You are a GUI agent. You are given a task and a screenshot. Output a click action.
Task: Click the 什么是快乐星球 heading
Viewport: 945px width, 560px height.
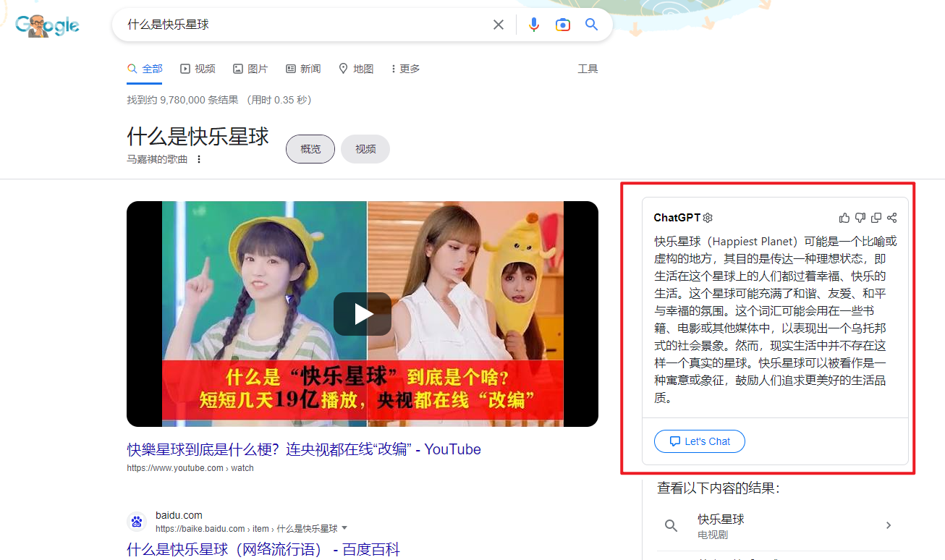tap(198, 136)
